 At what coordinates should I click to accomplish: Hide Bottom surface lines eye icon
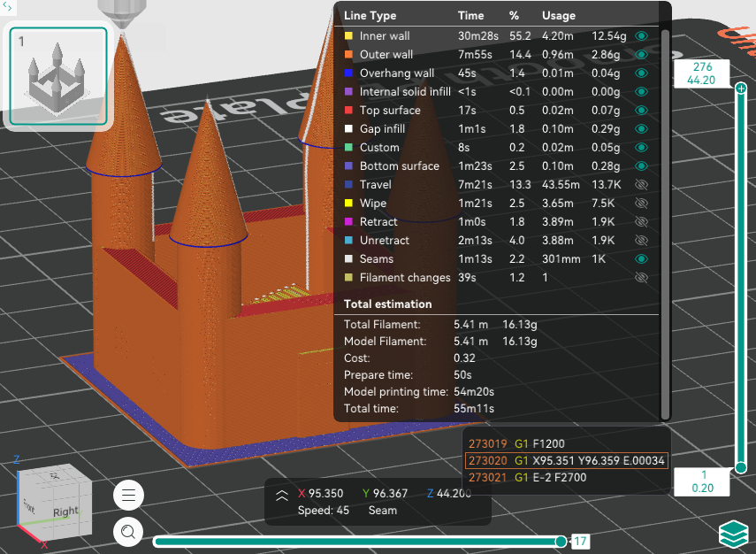[x=641, y=166]
